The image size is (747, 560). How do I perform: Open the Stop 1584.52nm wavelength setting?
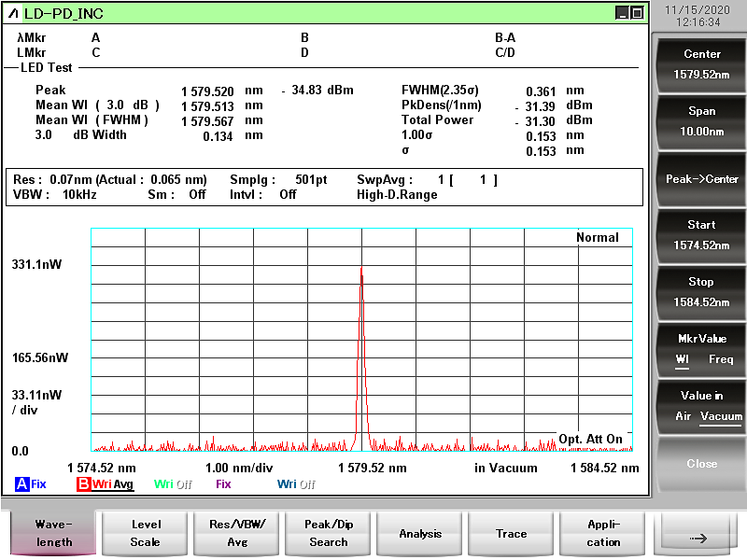tap(701, 292)
